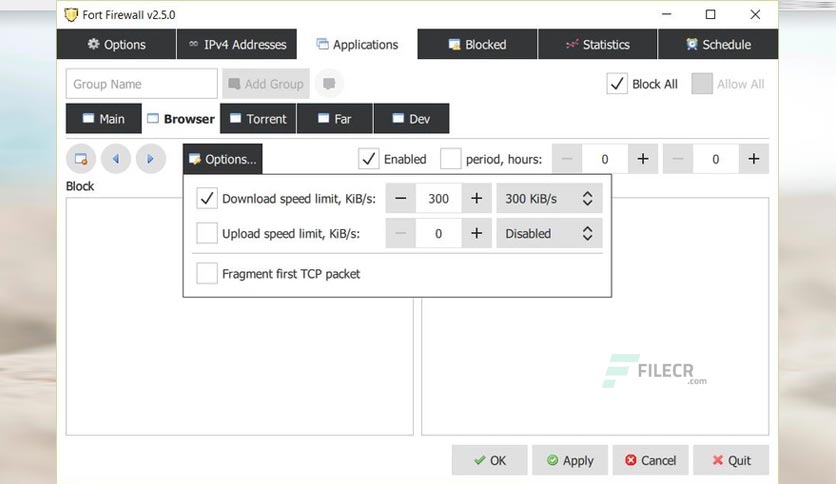
Task: Click the Group Name input field
Action: [x=142, y=84]
